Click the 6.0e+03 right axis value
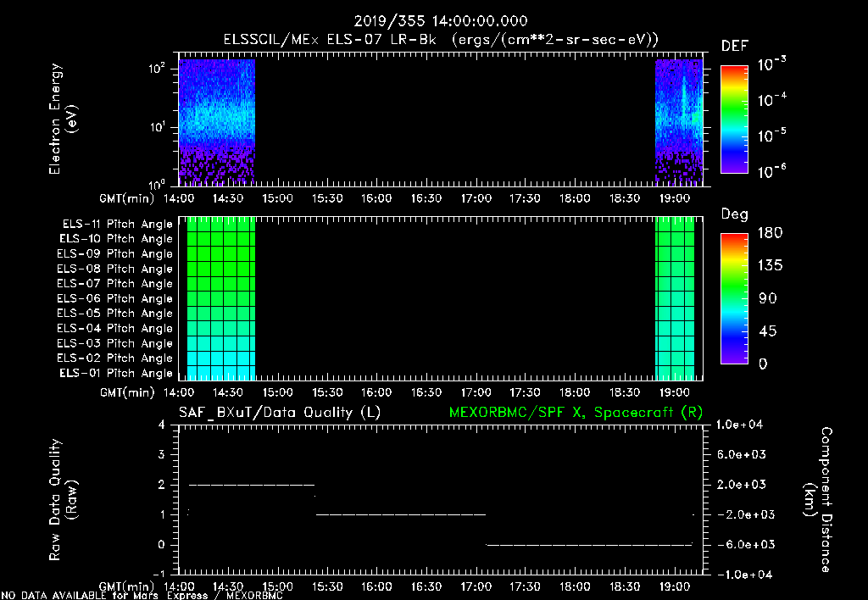Viewport: 868px width, 600px height. click(x=742, y=455)
